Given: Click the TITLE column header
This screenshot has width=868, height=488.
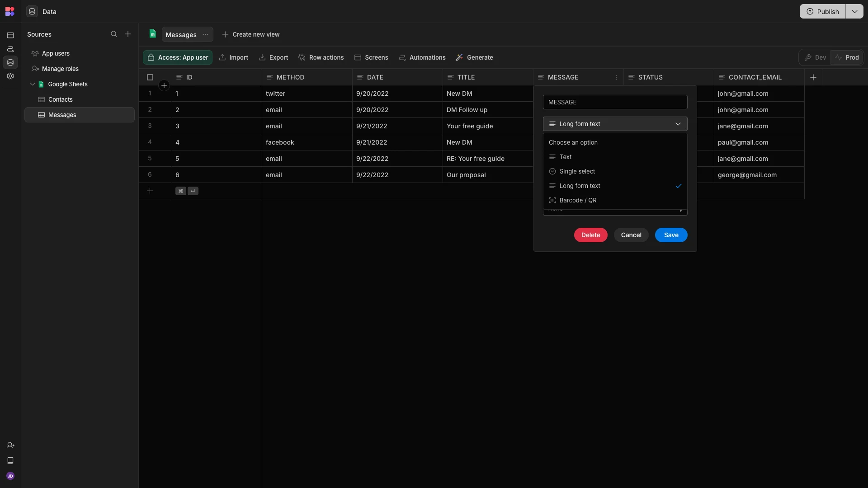Looking at the screenshot, I should pyautogui.click(x=488, y=77).
